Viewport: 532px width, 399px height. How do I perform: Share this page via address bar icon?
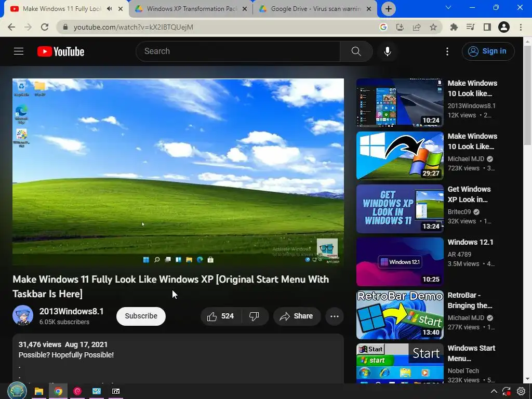click(x=417, y=27)
